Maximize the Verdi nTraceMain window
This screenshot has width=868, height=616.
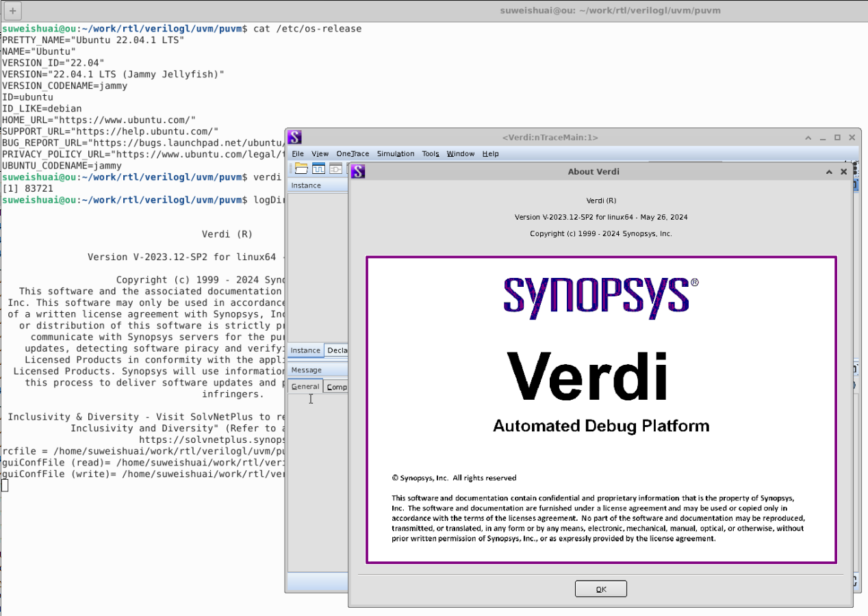click(x=837, y=138)
